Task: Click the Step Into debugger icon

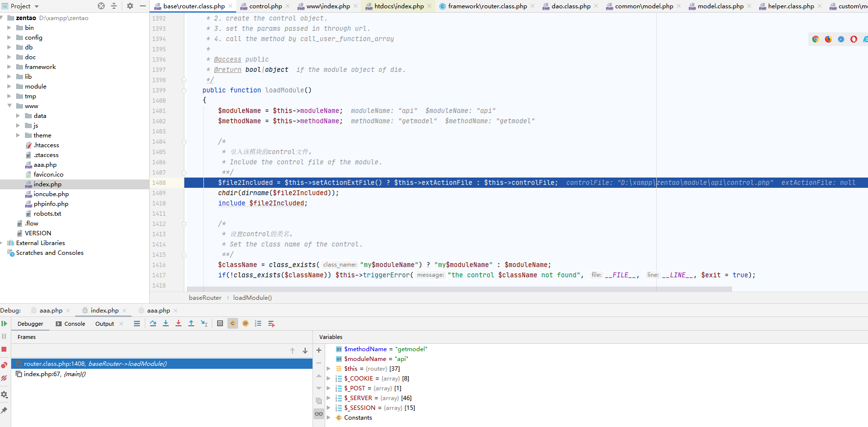Action: point(166,323)
